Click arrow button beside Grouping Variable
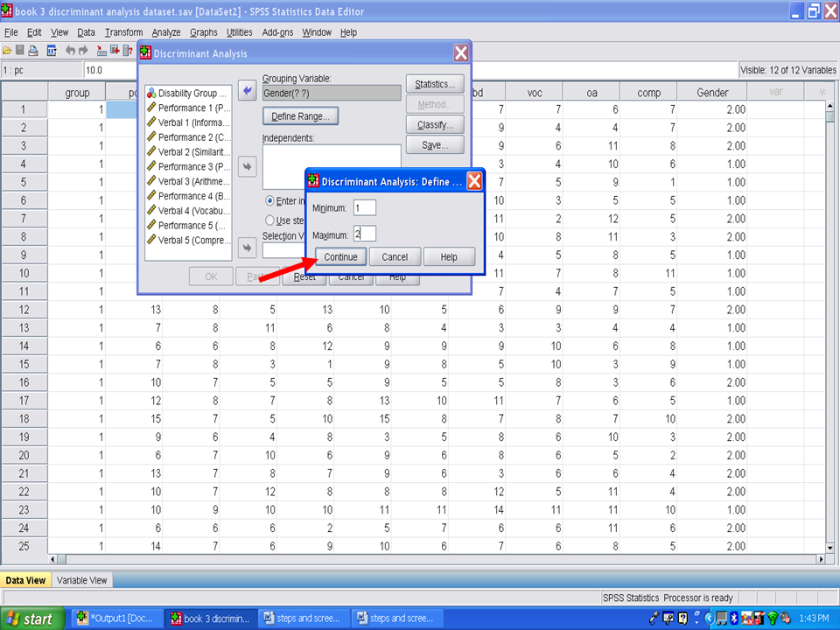This screenshot has height=630, width=840. click(247, 92)
